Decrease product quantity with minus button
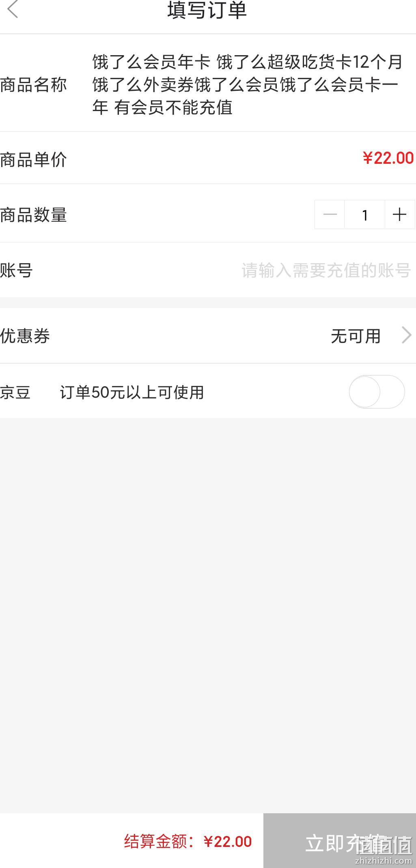416x868 pixels. pos(330,214)
